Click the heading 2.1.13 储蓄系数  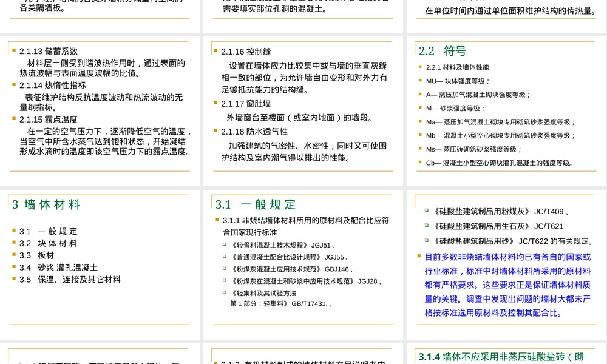49,51
